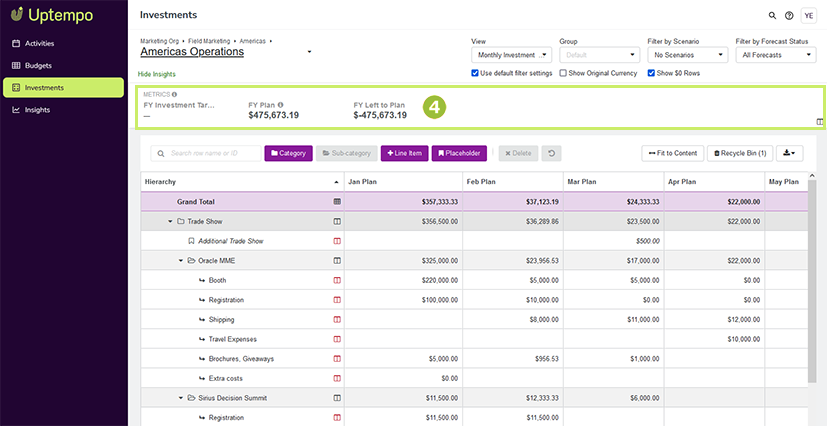Go to Insights in sidebar
The image size is (827, 426).
click(63, 110)
